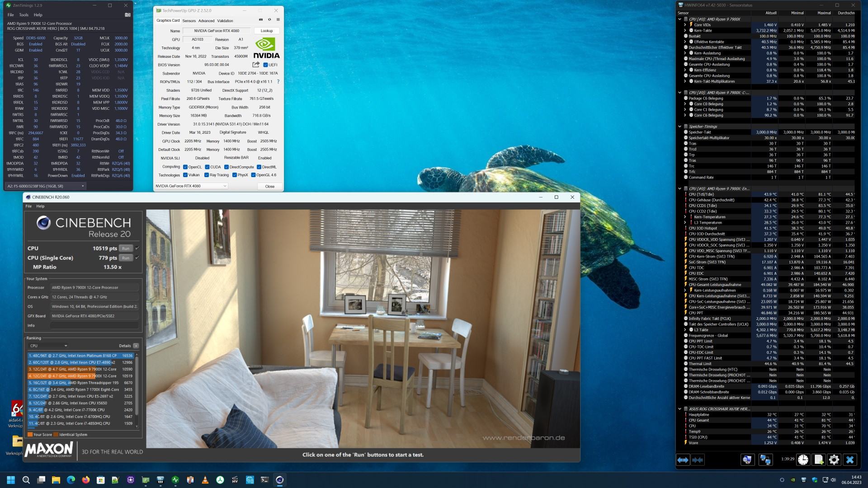Open the ZenTimings File menu
The height and width of the screenshot is (488, 868).
10,15
